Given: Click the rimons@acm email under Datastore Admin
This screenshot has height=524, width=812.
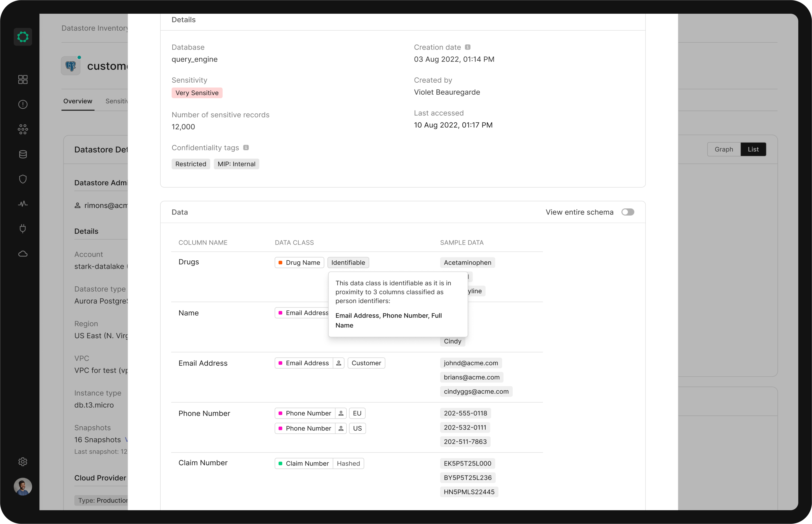Looking at the screenshot, I should (105, 205).
